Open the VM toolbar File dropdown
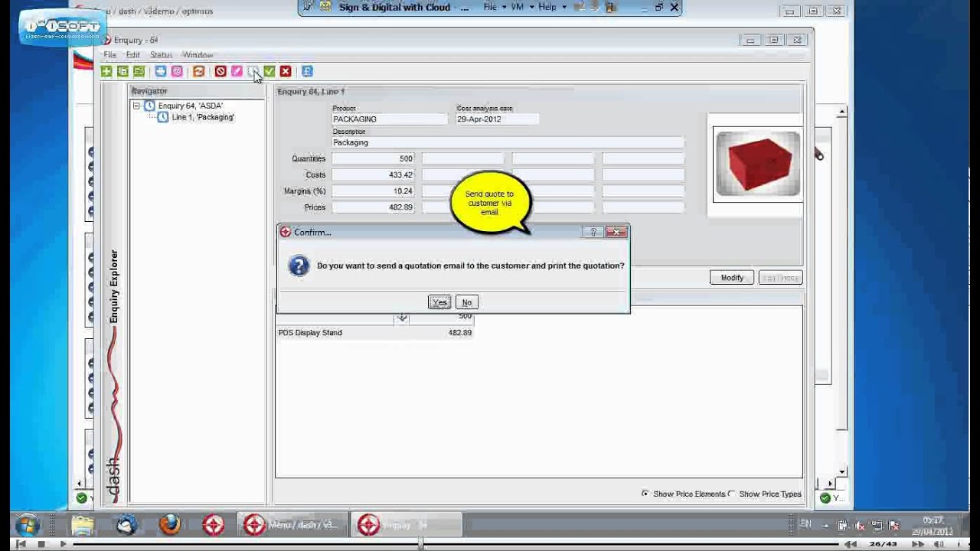This screenshot has height=551, width=980. pos(495,7)
